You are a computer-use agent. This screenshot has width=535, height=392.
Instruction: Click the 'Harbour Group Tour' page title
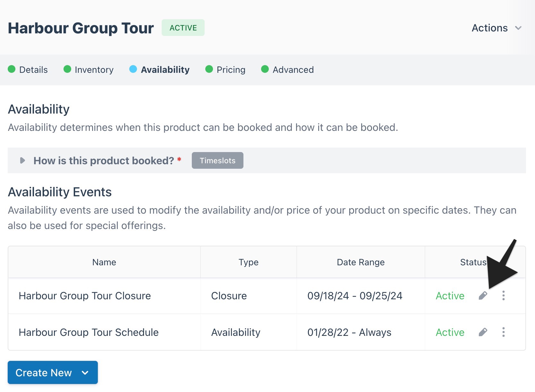81,28
